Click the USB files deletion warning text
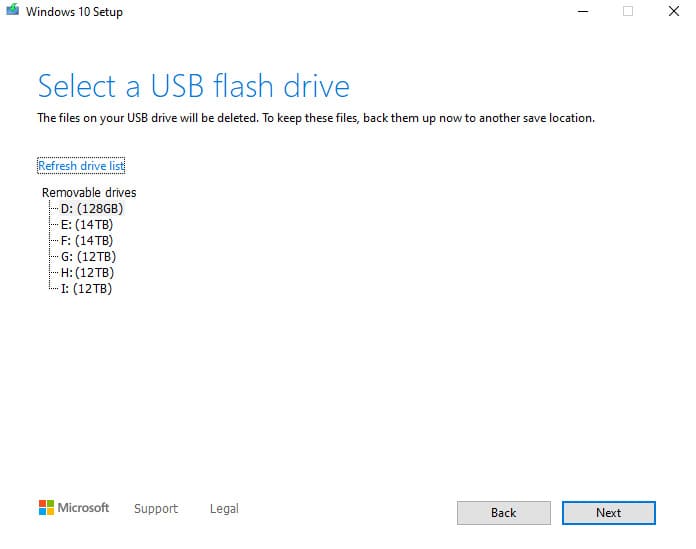 (316, 118)
